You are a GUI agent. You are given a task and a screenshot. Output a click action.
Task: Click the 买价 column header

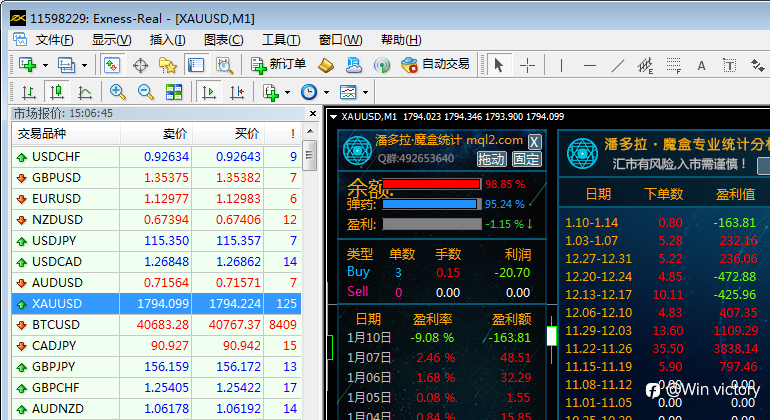click(x=228, y=134)
